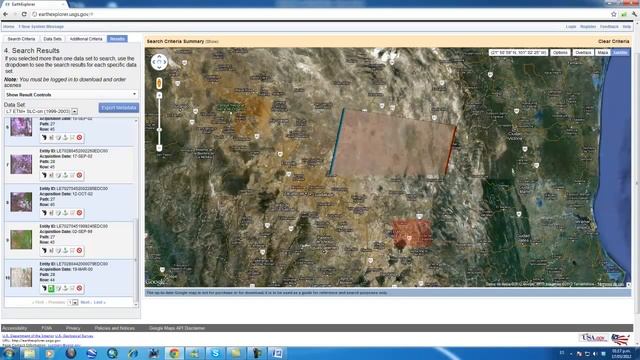The image size is (640, 360).
Task: Click the Login link
Action: 571,27
